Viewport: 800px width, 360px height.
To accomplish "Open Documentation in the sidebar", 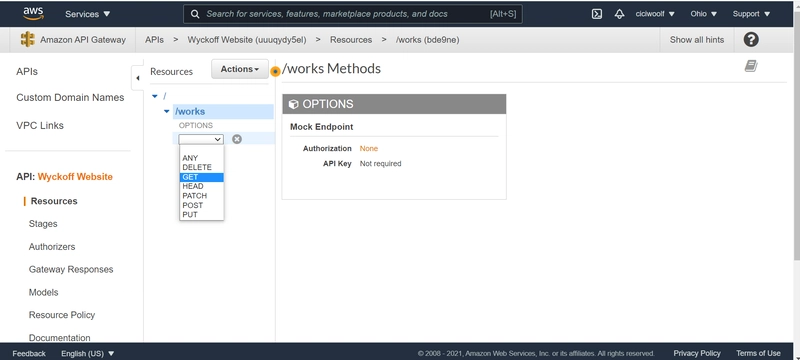I will click(x=59, y=338).
